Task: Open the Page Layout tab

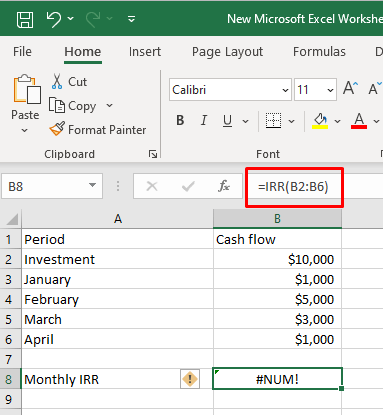Action: point(227,52)
